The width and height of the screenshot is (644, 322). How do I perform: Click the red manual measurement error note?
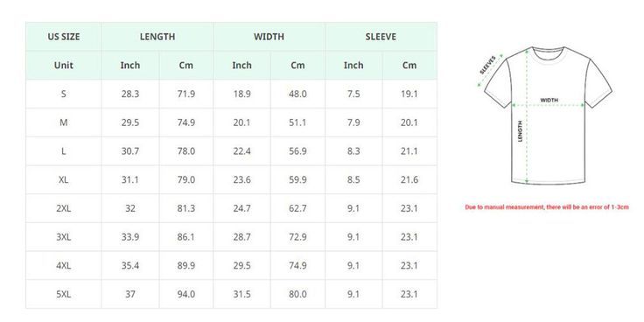click(547, 207)
